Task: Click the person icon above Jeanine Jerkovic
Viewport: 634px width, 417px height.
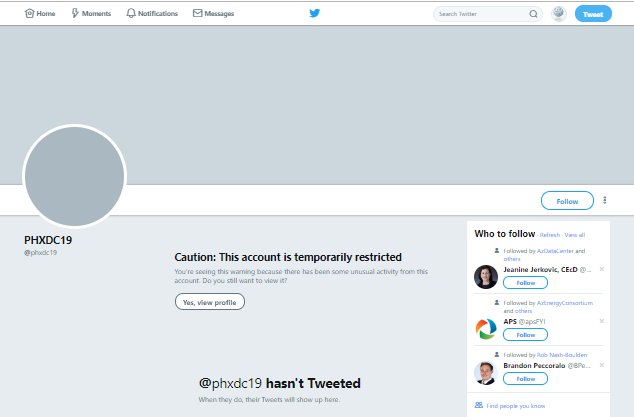Action: (x=497, y=251)
